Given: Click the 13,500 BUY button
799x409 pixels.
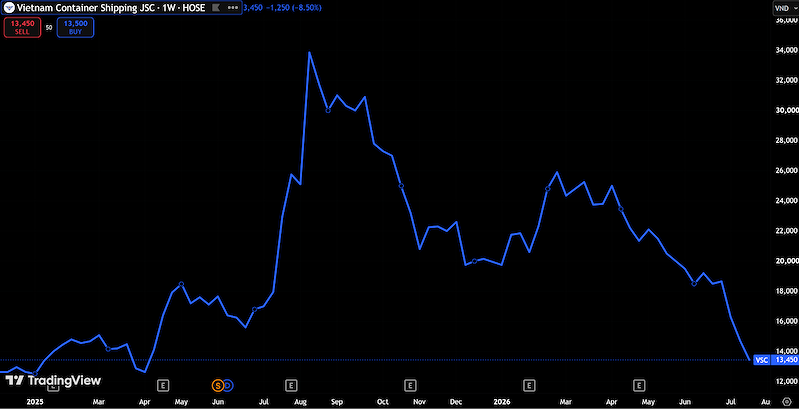Looking at the screenshot, I should coord(75,28).
